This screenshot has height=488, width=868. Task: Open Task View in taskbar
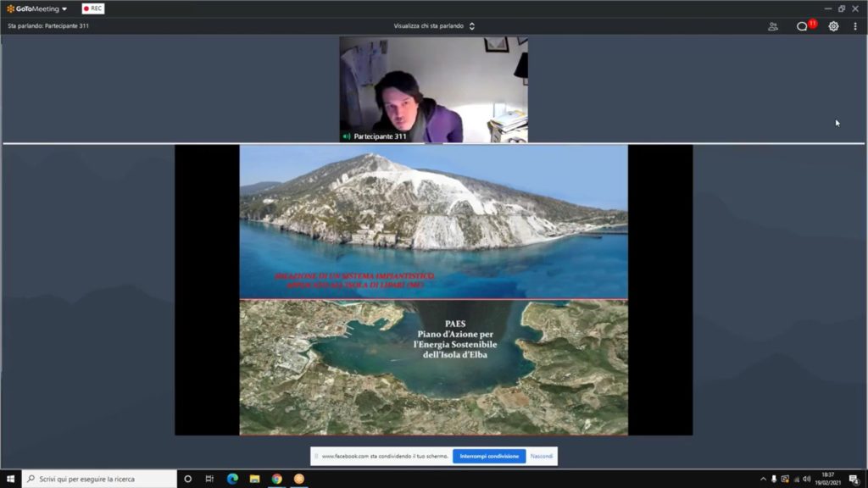[210, 479]
